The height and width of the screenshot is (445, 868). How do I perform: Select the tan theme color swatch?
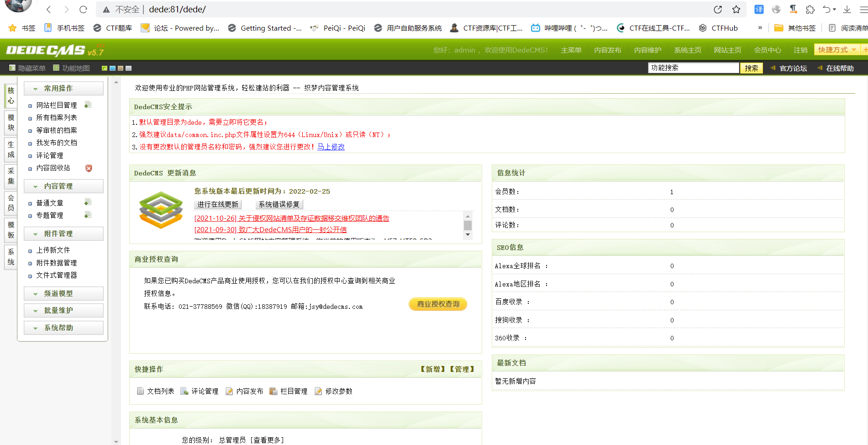[x=121, y=68]
